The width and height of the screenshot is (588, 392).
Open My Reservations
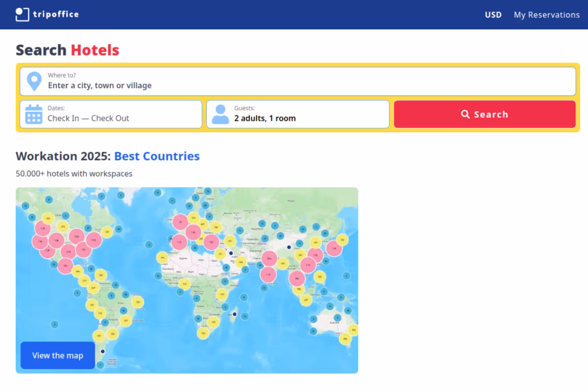(x=547, y=15)
